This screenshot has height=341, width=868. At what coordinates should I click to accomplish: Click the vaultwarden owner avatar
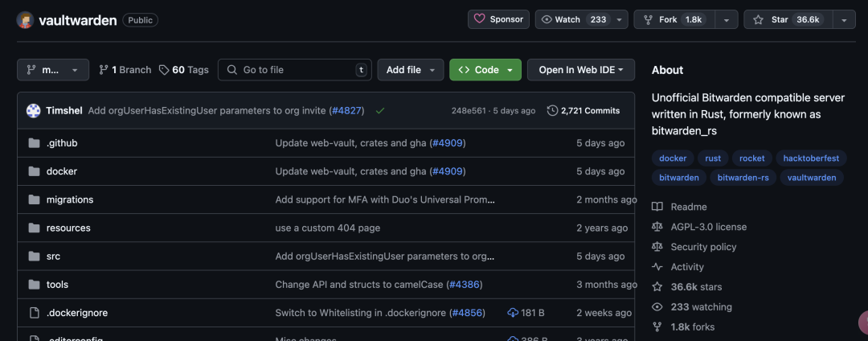point(26,20)
